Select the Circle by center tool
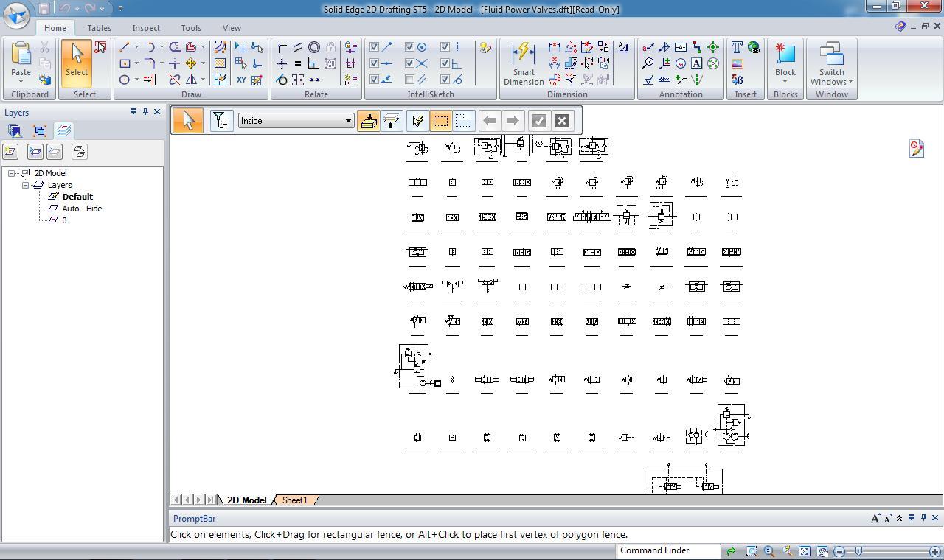This screenshot has height=560, width=944. (124, 80)
